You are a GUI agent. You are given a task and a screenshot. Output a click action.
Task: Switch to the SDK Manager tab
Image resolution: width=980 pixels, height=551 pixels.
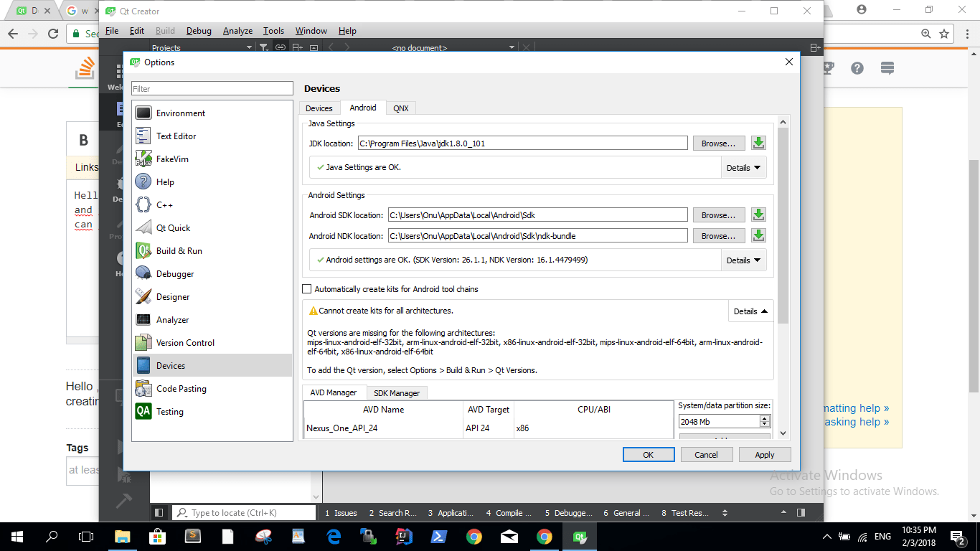click(397, 393)
